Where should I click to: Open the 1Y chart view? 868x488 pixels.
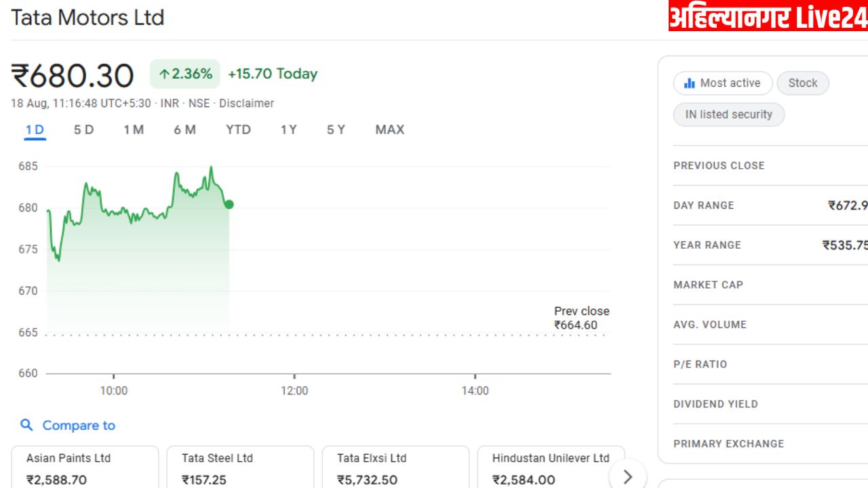tap(289, 129)
